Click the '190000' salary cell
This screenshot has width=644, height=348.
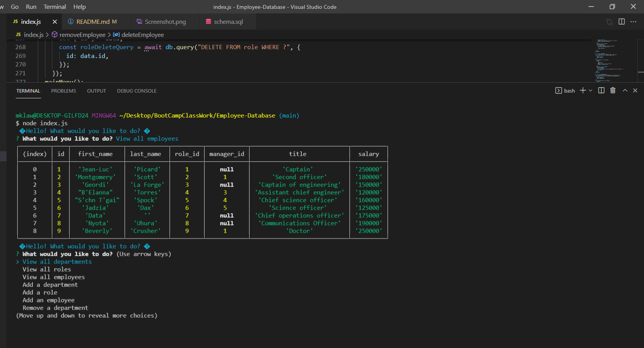369,223
